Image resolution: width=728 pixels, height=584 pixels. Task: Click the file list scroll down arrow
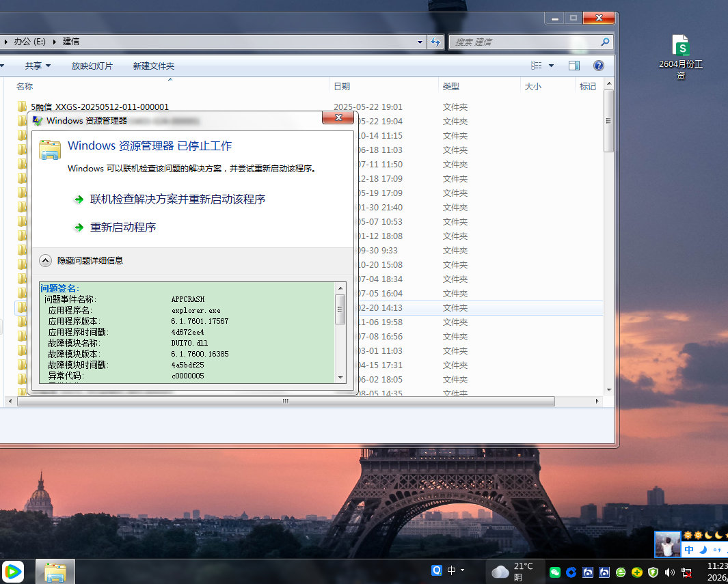(x=608, y=390)
